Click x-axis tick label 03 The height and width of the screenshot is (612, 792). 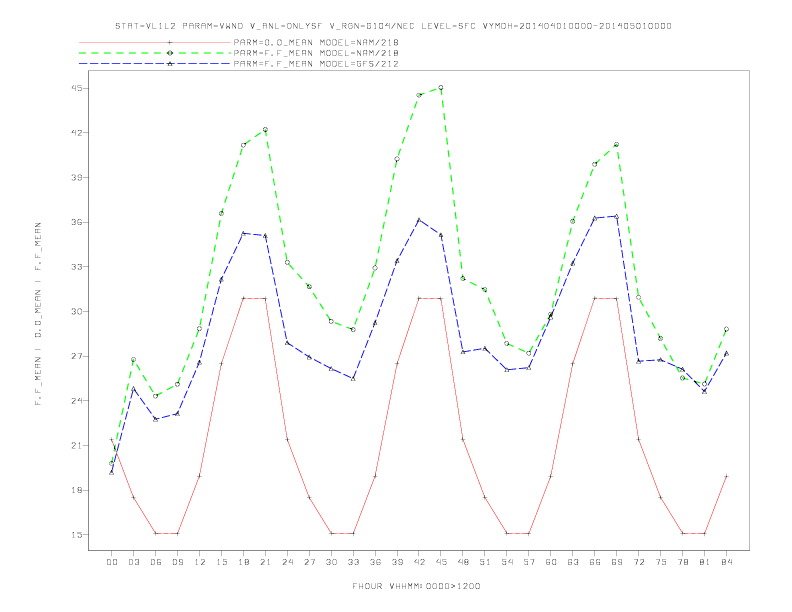pyautogui.click(x=133, y=562)
